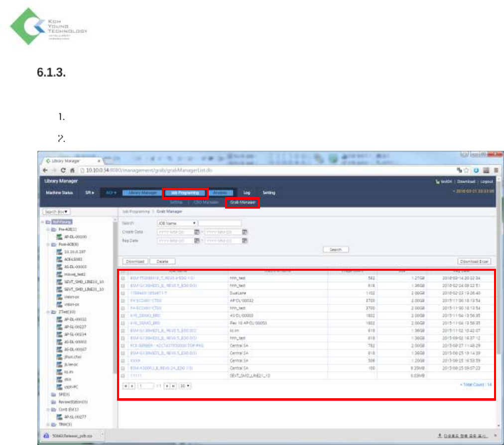Click Download link in top header
Image resolution: width=504 pixels, height=445 pixels.
pyautogui.click(x=466, y=182)
